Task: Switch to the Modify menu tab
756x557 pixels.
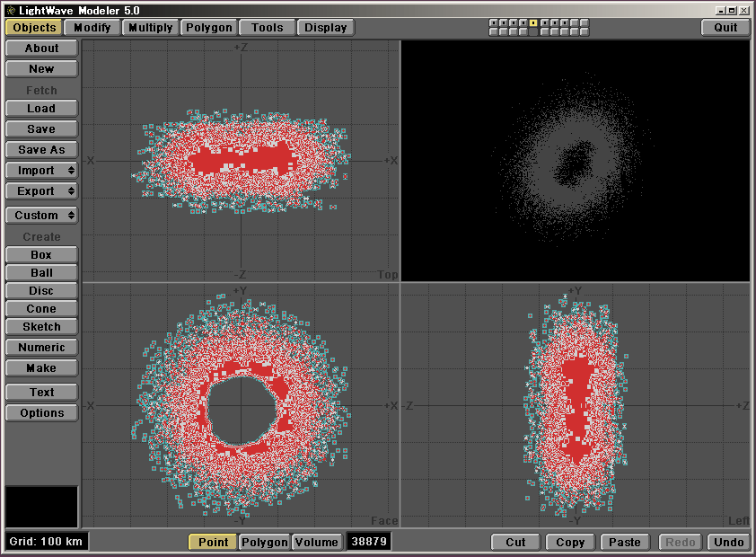Action: point(92,27)
